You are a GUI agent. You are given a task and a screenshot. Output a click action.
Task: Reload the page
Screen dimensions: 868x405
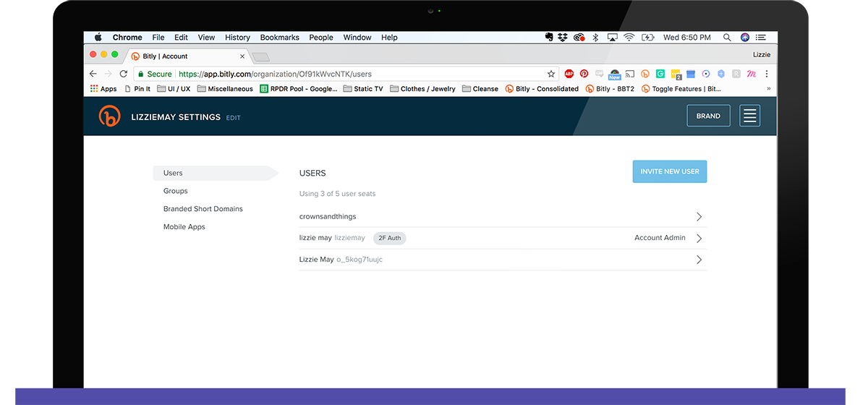tap(124, 74)
